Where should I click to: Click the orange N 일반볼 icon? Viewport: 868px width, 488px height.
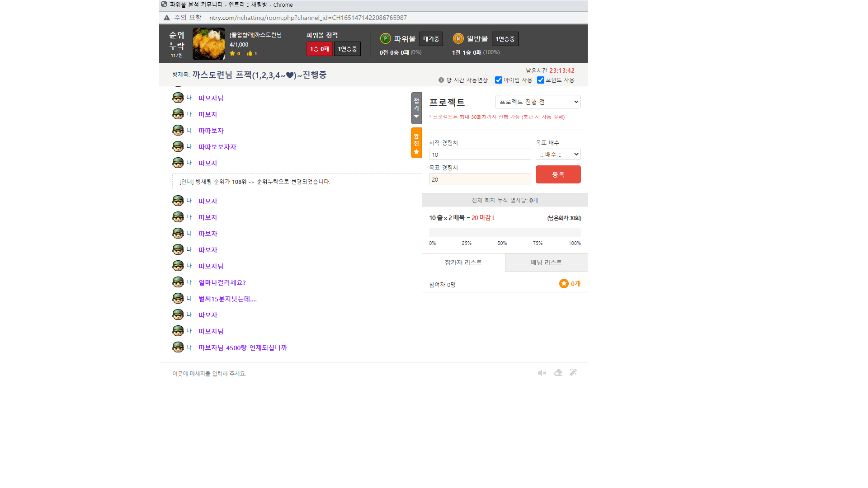pos(458,38)
